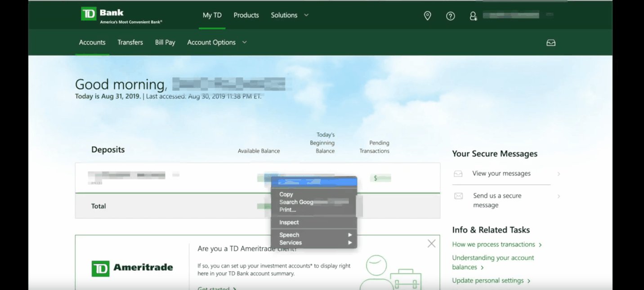Open the location finder pin icon

tap(427, 15)
